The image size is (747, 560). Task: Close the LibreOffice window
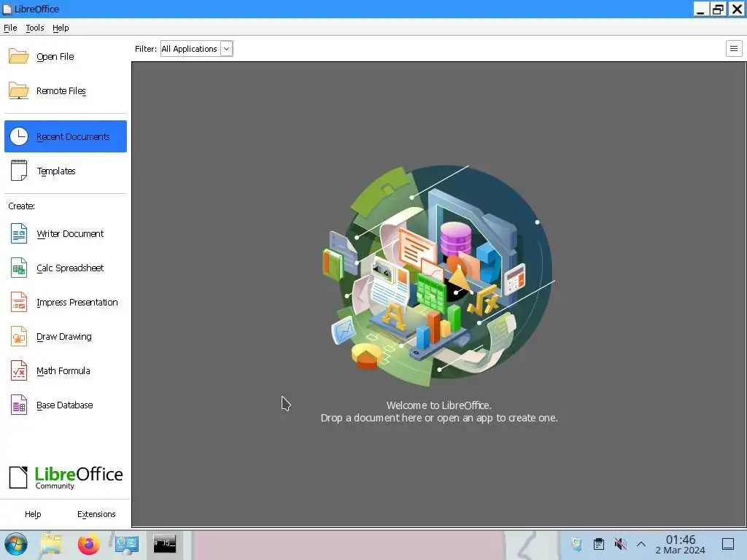737,9
